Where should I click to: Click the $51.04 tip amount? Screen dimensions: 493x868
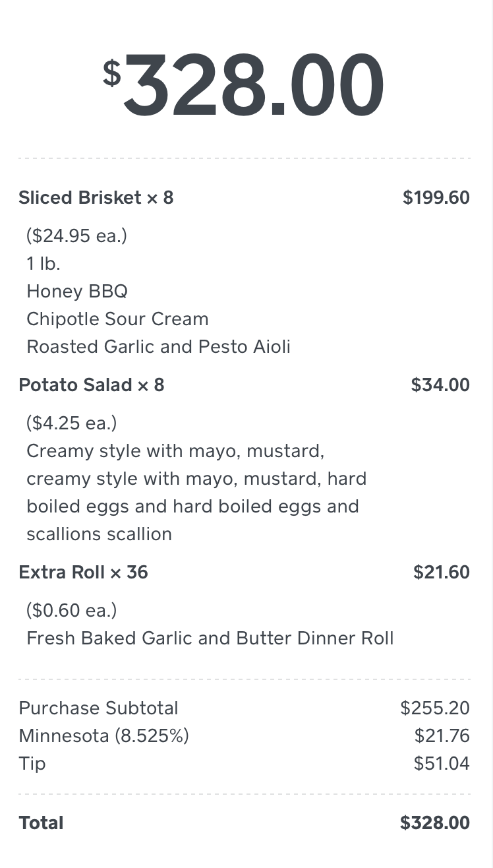[442, 764]
